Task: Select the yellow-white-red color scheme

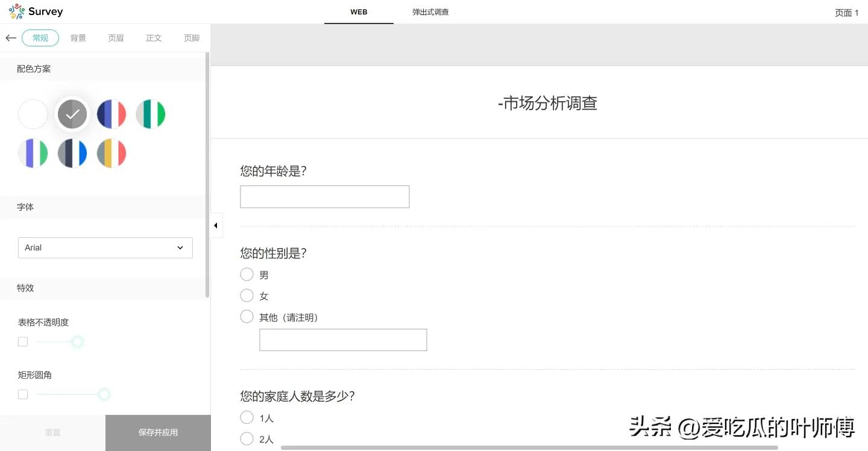Action: [112, 153]
